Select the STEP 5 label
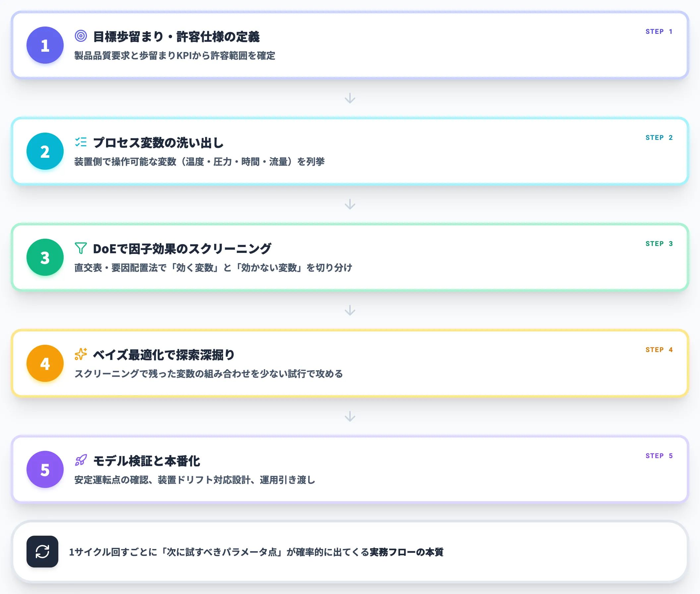 (x=659, y=456)
